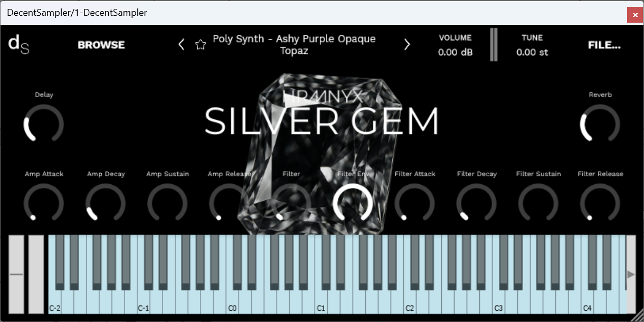This screenshot has width=644, height=322.
Task: Click the VOLUME value showing 0.00 dB
Action: coord(454,52)
